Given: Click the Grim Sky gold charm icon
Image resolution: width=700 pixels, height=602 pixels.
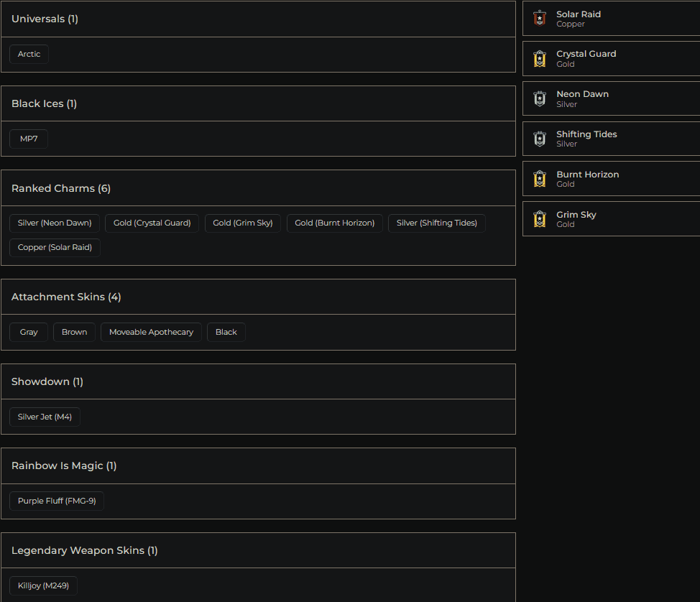Looking at the screenshot, I should 540,219.
